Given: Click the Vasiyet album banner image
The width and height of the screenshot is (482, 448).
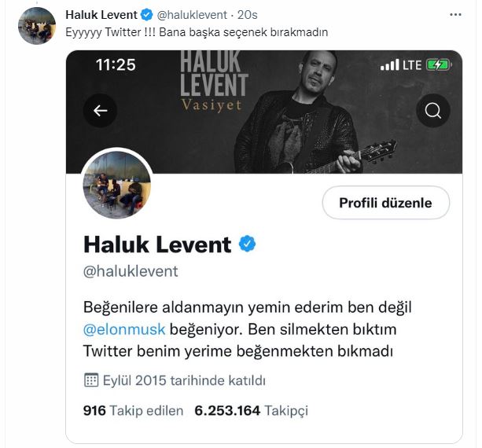Looking at the screenshot, I should [264, 112].
